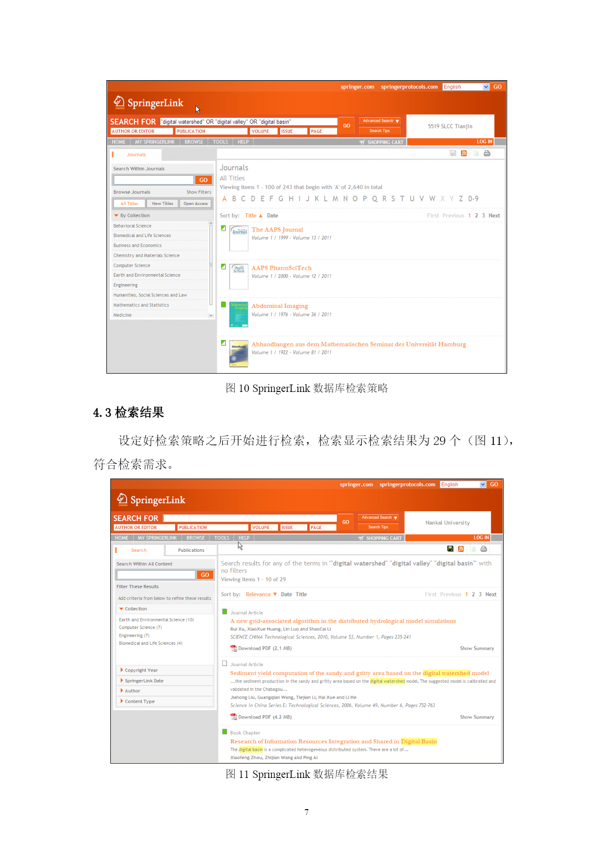614x868 pixels.
Task: Click Search Tips button in Figure 10
Action: pyautogui.click(x=379, y=131)
